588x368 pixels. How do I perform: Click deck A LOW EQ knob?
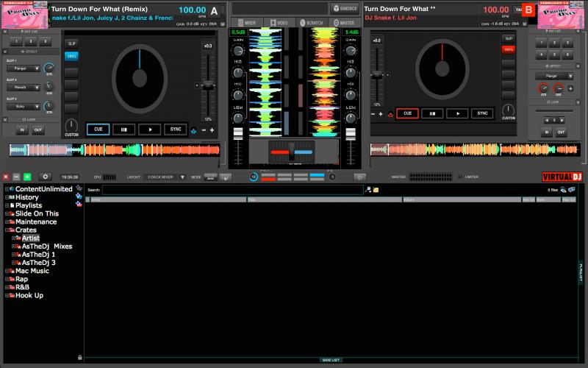pos(237,118)
